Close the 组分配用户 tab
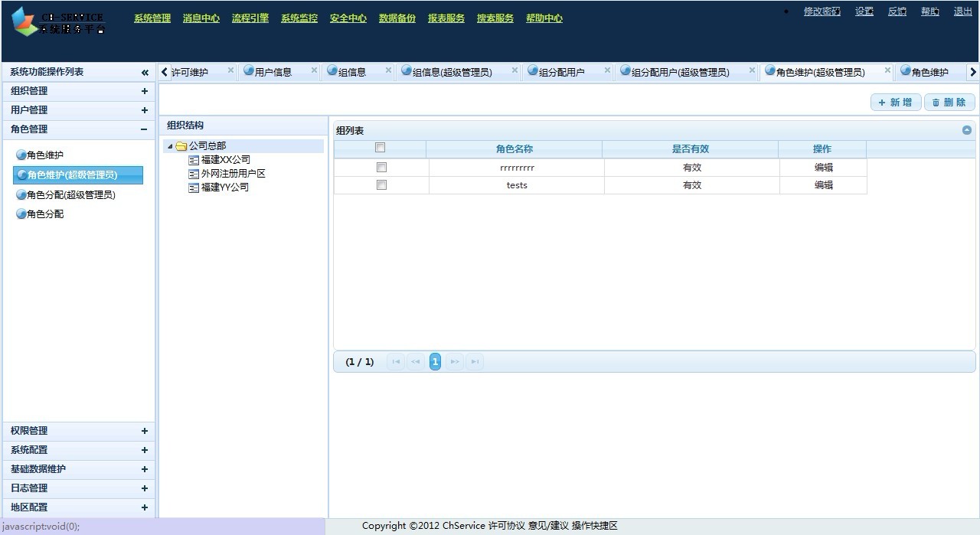The width and height of the screenshot is (980, 535). tap(607, 70)
